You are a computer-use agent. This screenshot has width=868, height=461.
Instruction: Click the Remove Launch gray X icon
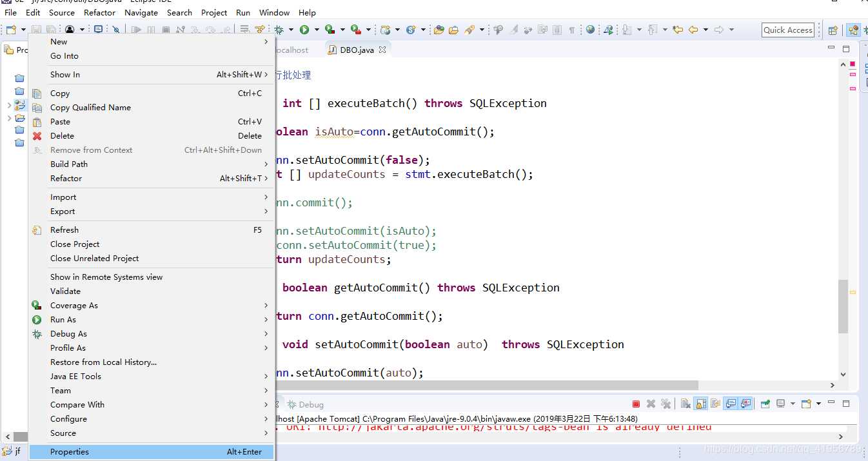pyautogui.click(x=651, y=404)
